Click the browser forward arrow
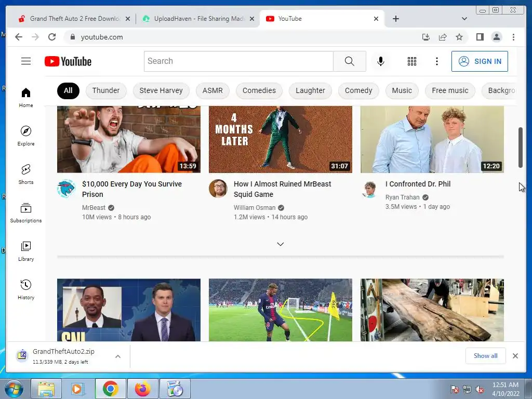The image size is (532, 399). (x=35, y=37)
